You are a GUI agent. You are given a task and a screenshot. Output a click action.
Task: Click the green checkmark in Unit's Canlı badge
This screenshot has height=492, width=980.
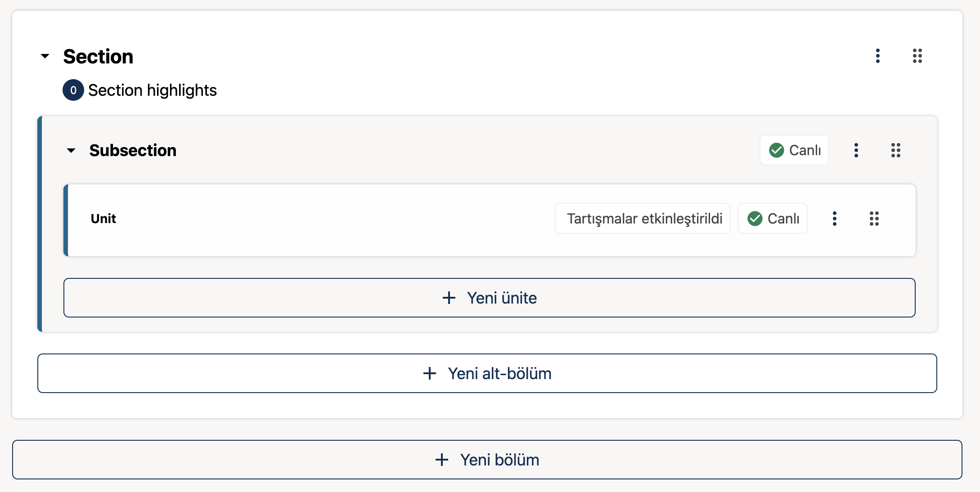[755, 219]
